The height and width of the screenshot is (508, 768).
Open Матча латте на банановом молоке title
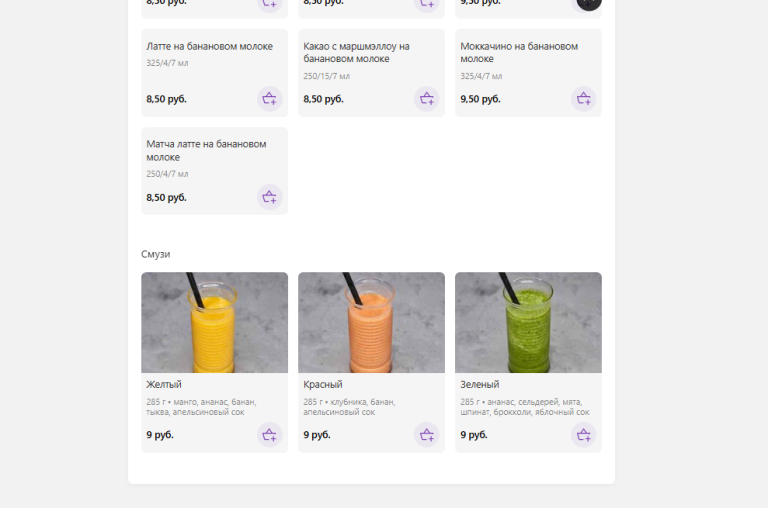click(x=206, y=150)
